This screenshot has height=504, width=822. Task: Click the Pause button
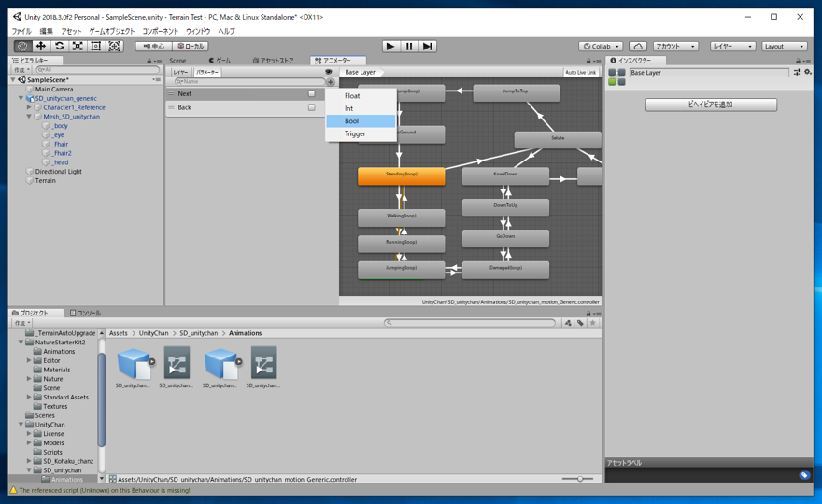(409, 46)
